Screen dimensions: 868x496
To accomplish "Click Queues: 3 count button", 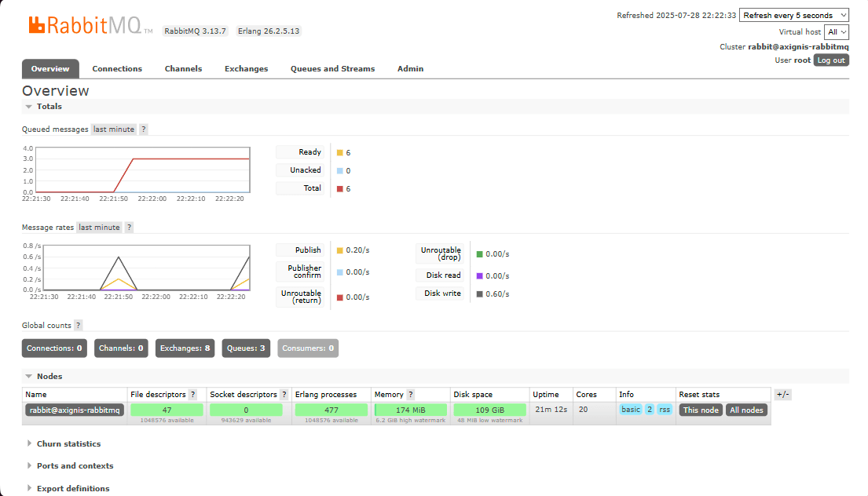I will 246,348.
